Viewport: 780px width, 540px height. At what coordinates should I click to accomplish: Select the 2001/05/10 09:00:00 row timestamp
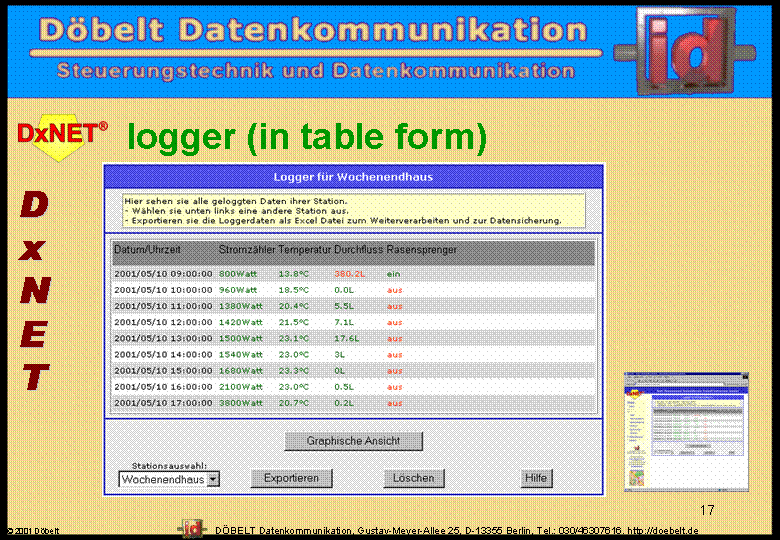pyautogui.click(x=163, y=274)
